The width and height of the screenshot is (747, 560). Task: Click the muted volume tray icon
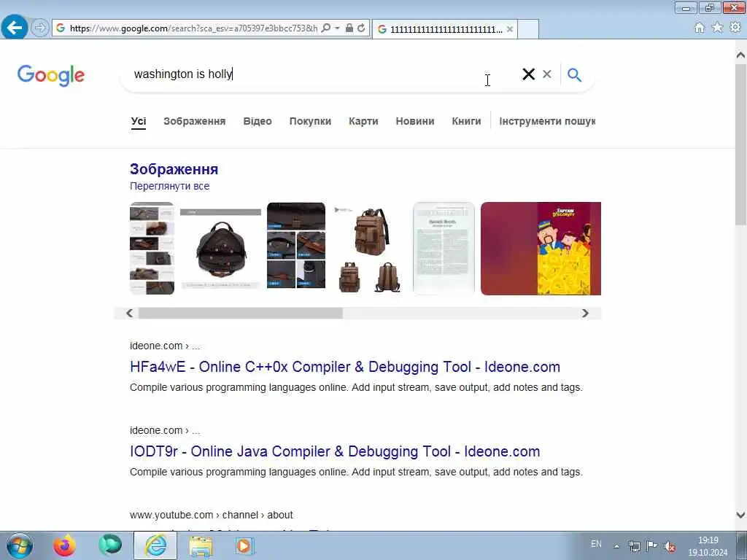[x=670, y=546]
